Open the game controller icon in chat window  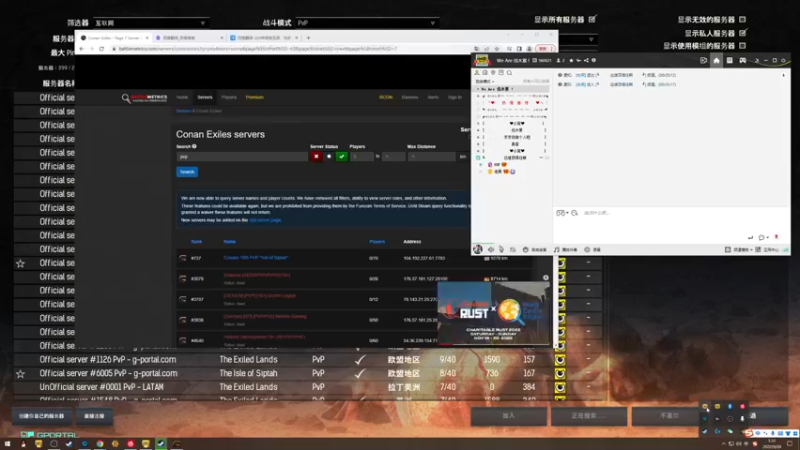click(743, 60)
